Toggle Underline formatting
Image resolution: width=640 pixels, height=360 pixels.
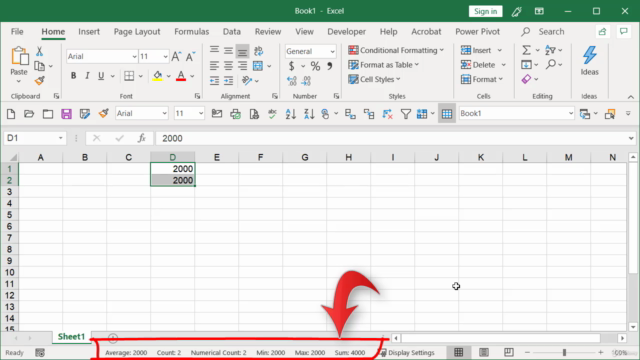(x=101, y=76)
